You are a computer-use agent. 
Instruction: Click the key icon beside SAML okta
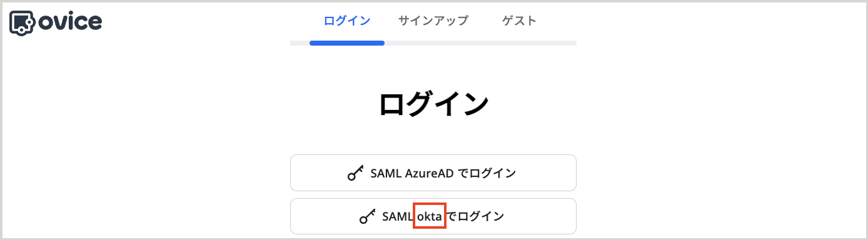(368, 217)
